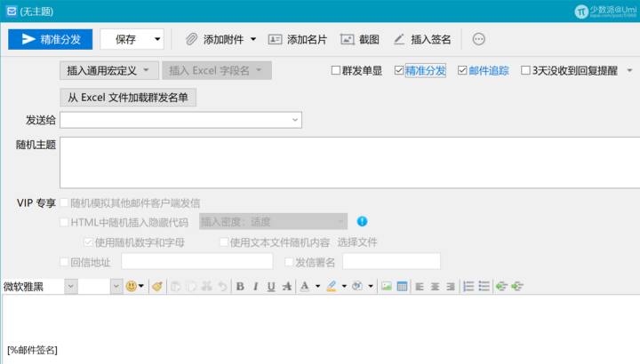Uncheck the 精准分发 checkbox
Screen dimensions: 640x364
(x=399, y=70)
